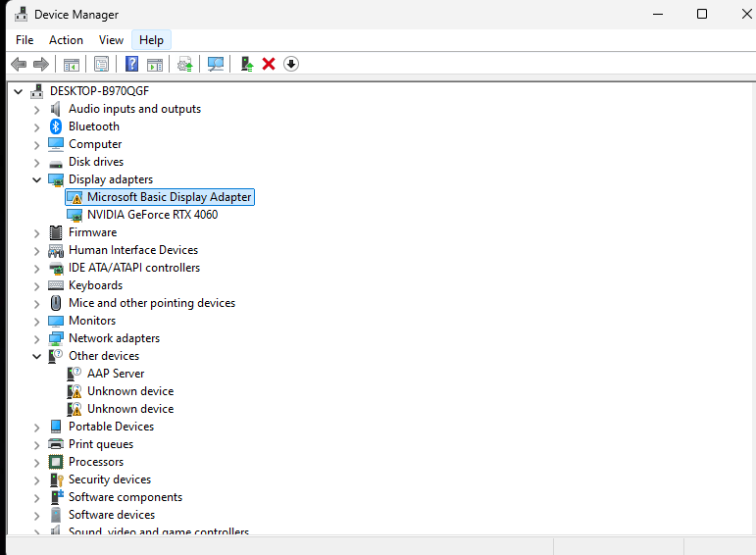Click Scan for hardware changes icon
Screen dimensions: 756x555
[x=215, y=64]
